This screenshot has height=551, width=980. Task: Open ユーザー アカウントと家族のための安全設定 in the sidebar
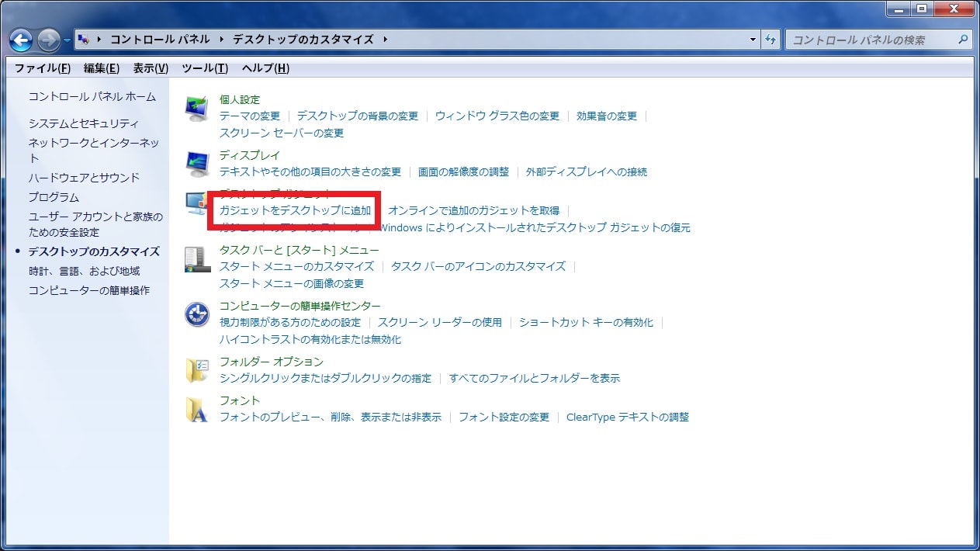pyautogui.click(x=95, y=224)
